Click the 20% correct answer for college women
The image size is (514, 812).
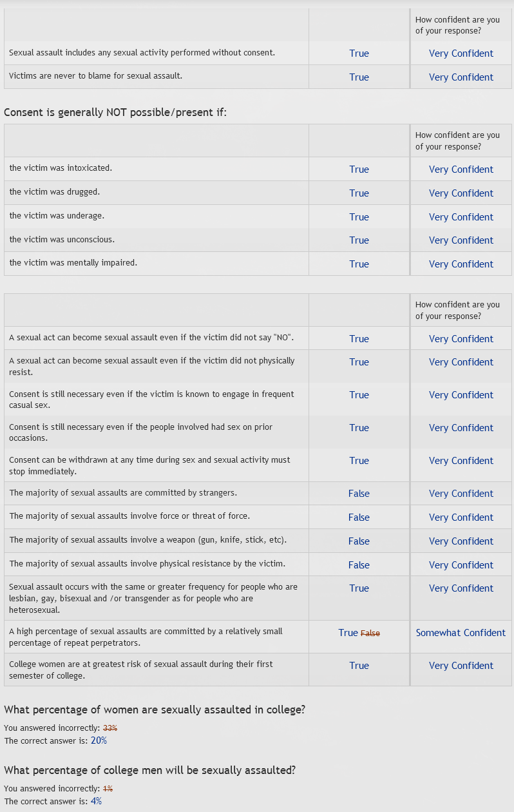[99, 741]
